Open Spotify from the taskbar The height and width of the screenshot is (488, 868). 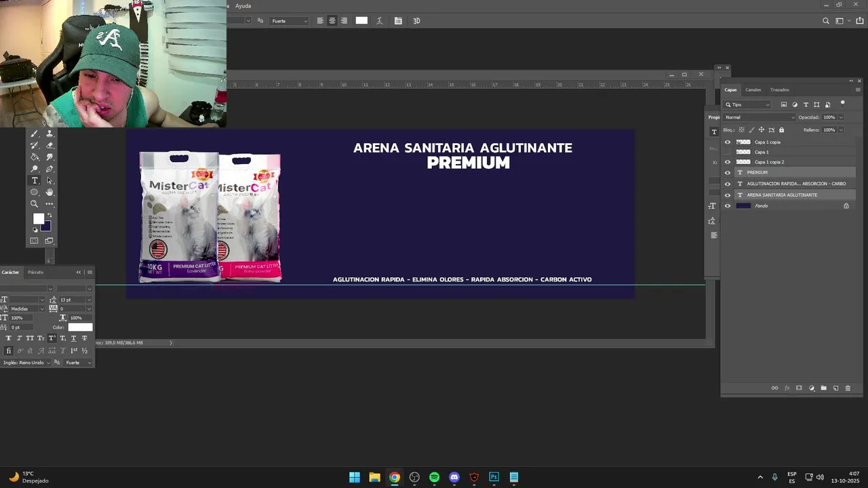[x=434, y=477]
